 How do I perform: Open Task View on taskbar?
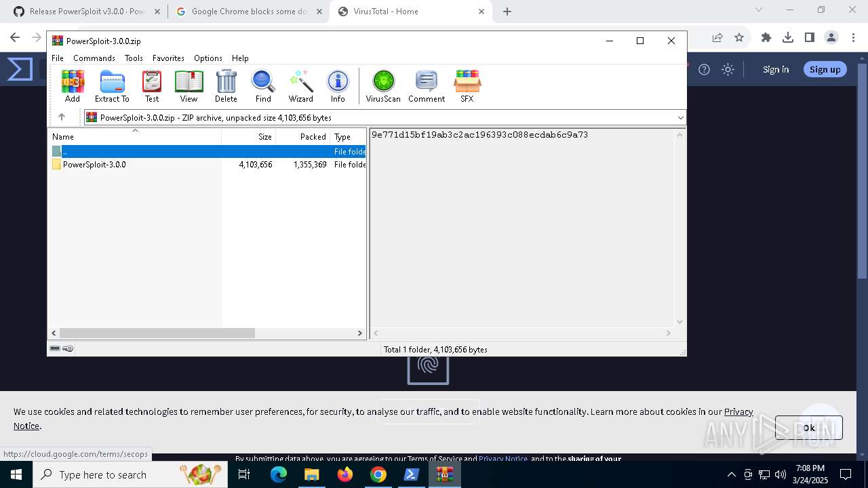click(x=244, y=474)
